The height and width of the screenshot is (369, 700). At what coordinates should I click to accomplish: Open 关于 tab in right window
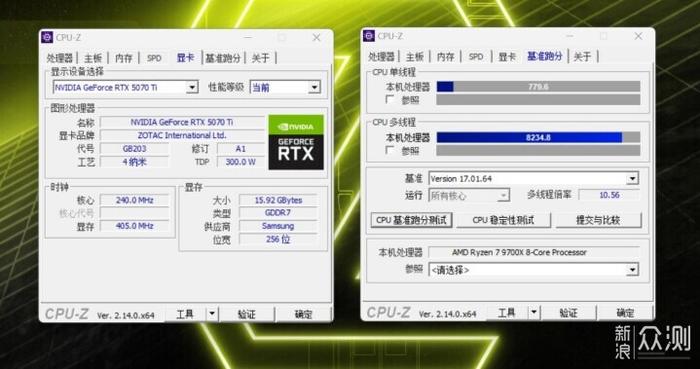(x=582, y=57)
